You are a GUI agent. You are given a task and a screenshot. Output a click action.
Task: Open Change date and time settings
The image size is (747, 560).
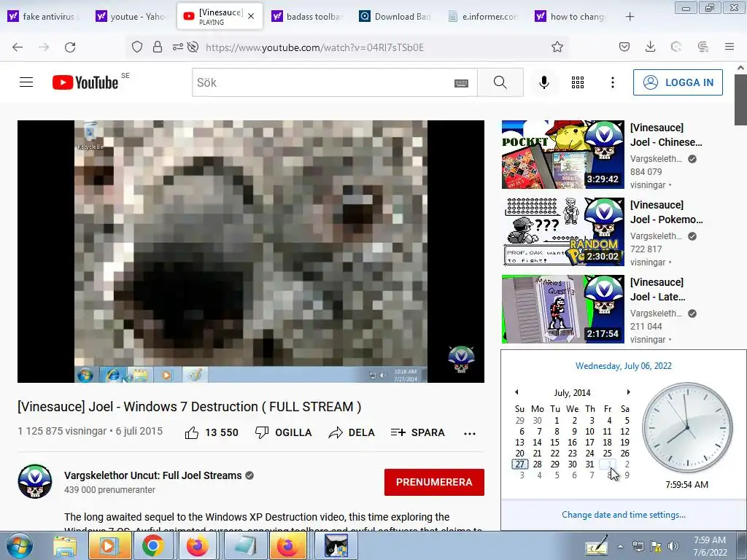click(x=624, y=515)
